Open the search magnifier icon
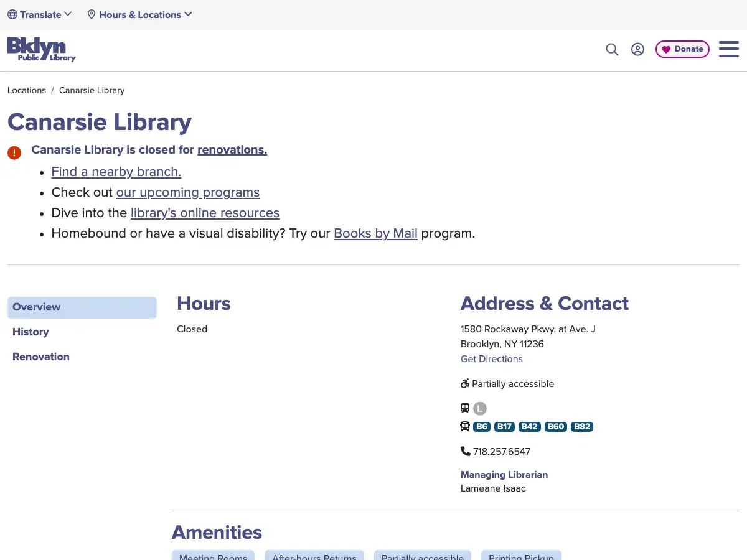747x560 pixels. (612, 49)
